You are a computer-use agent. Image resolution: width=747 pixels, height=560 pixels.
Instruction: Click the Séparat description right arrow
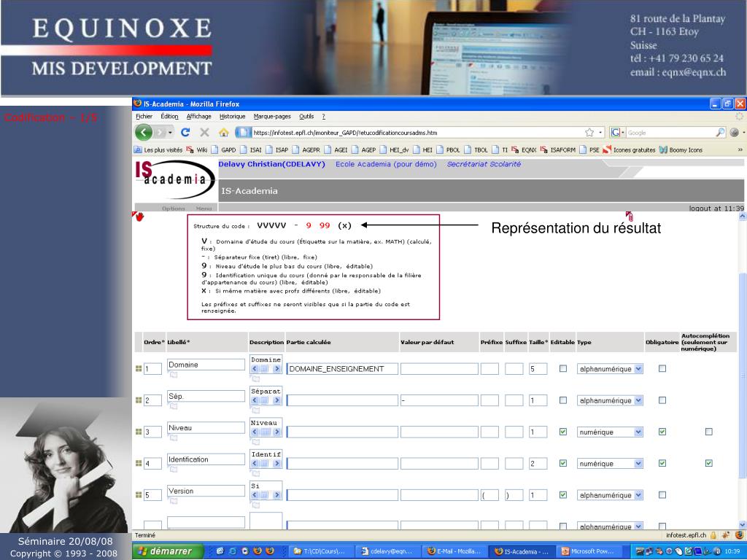coord(276,400)
